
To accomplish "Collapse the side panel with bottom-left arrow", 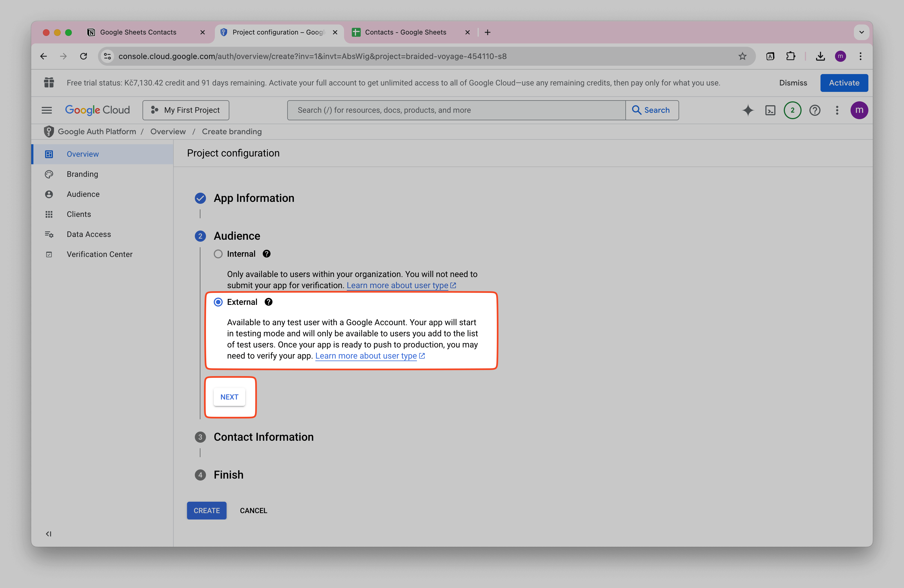I will pyautogui.click(x=48, y=533).
